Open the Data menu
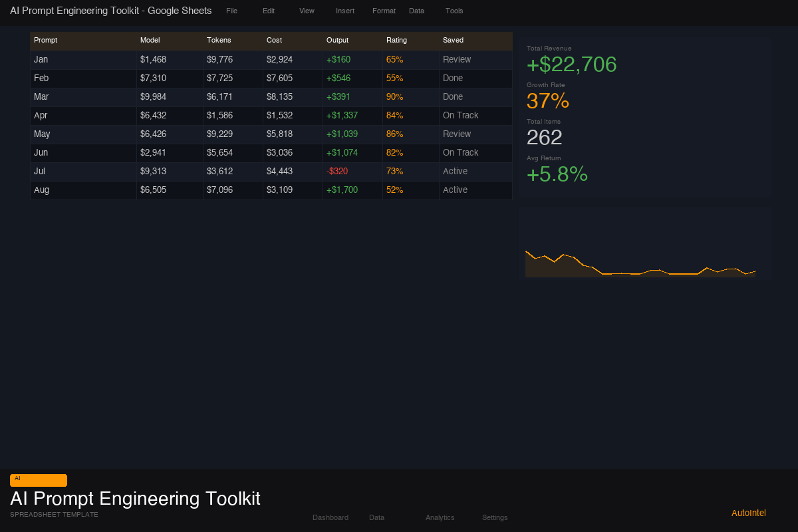 [x=416, y=11]
